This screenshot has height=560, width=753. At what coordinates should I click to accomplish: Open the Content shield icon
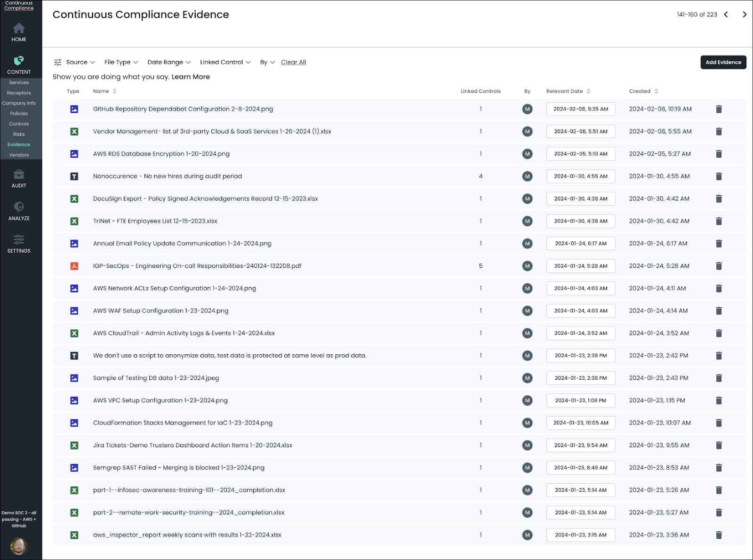click(x=19, y=61)
